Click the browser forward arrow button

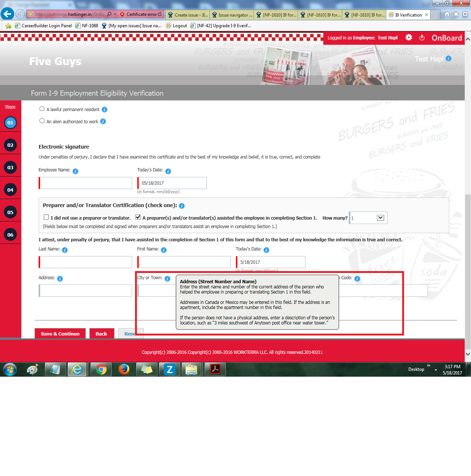point(20,14)
